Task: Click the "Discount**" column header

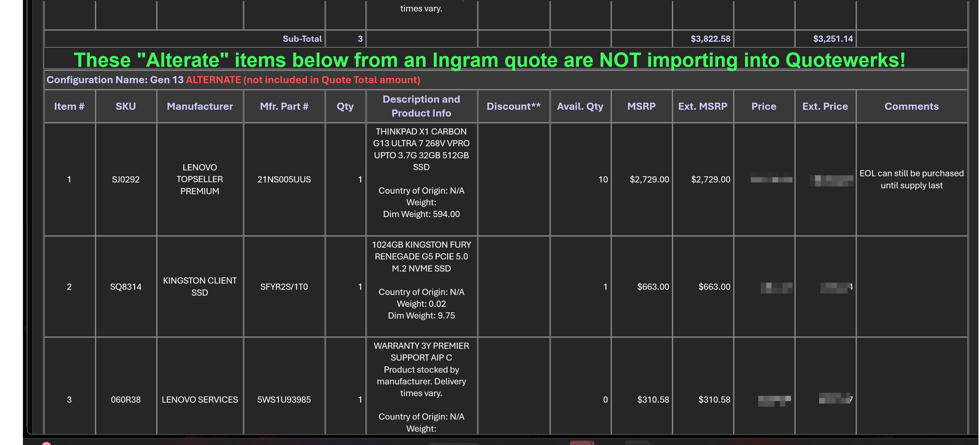Action: pyautogui.click(x=513, y=106)
